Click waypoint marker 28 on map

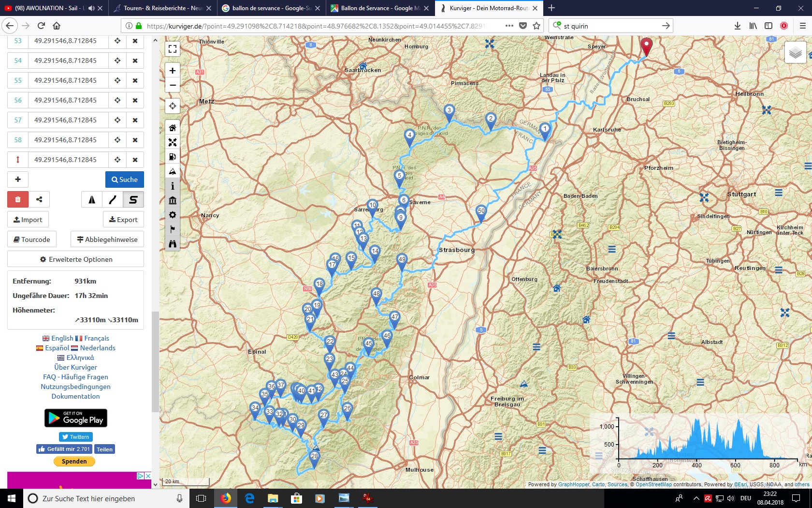pos(315,458)
